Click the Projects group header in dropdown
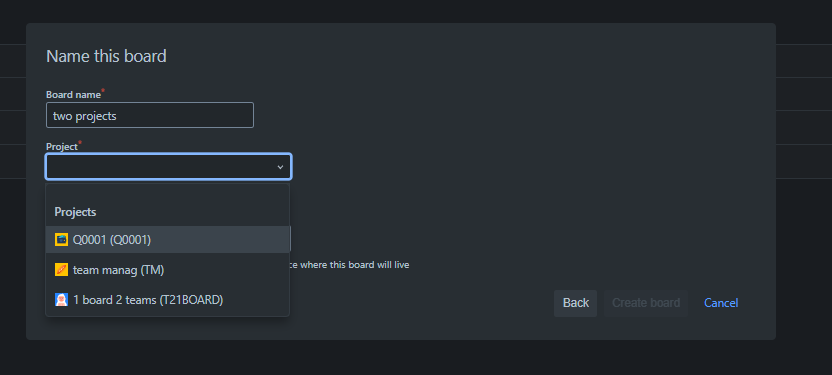The image size is (832, 375). pos(75,212)
